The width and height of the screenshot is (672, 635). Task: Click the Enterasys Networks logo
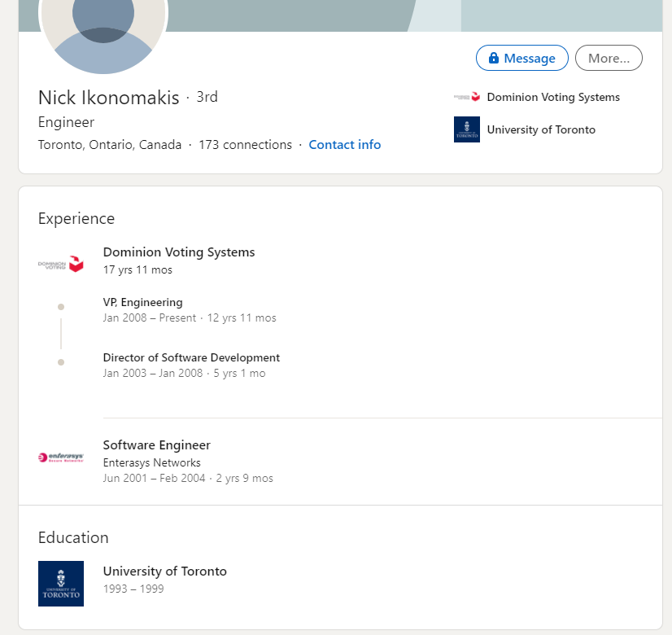click(x=61, y=458)
